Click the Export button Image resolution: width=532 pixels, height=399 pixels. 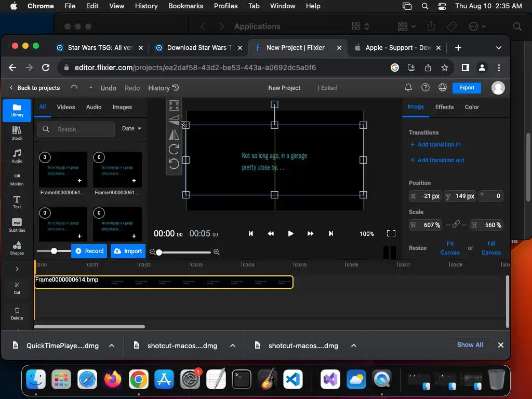tap(467, 87)
